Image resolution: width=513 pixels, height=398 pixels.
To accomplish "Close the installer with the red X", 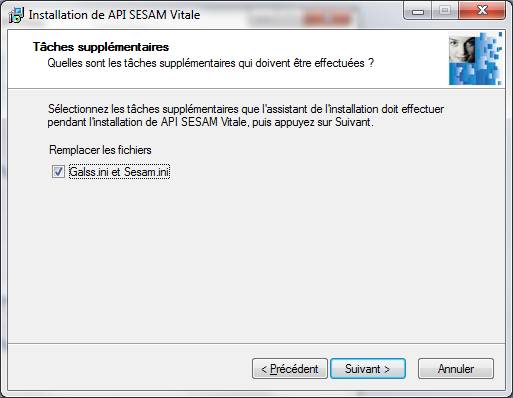I will pos(482,11).
